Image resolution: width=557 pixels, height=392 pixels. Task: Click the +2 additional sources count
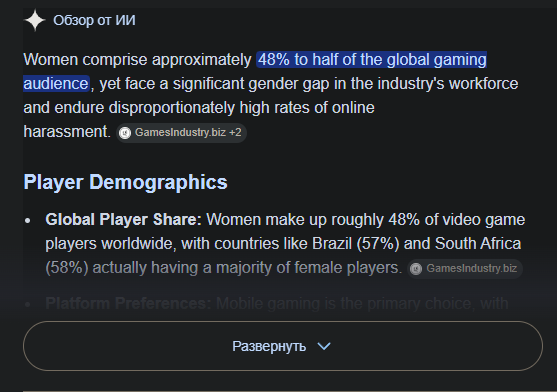click(235, 132)
